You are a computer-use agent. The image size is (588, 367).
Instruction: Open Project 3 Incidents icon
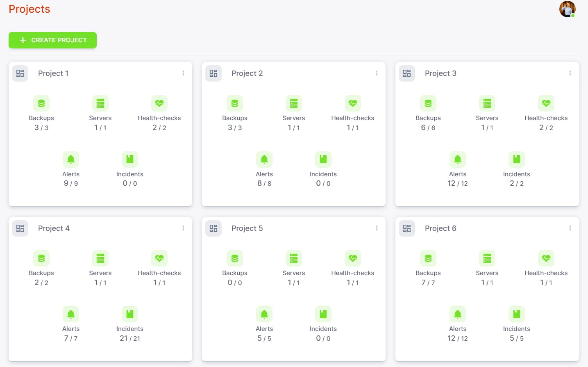pyautogui.click(x=517, y=160)
